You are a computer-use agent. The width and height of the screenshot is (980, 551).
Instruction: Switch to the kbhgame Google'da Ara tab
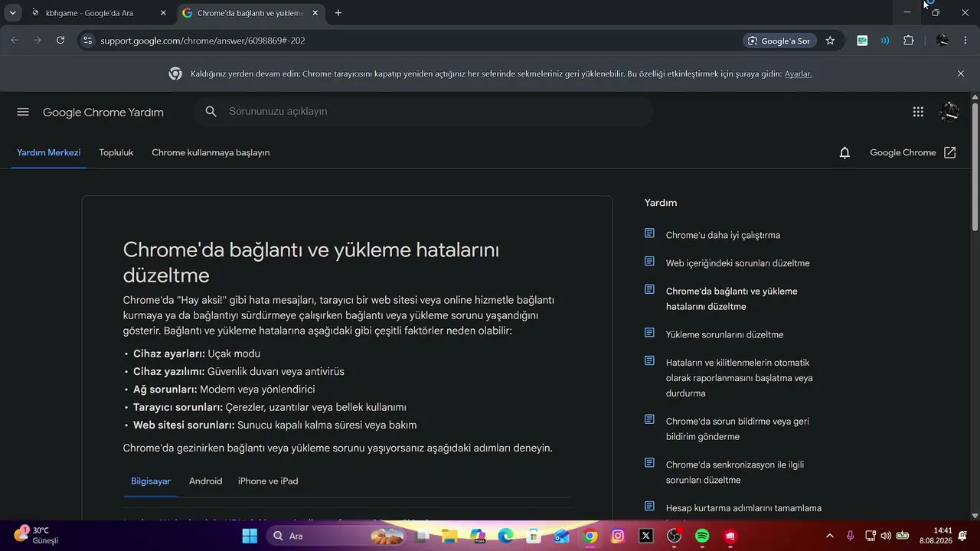coord(98,13)
